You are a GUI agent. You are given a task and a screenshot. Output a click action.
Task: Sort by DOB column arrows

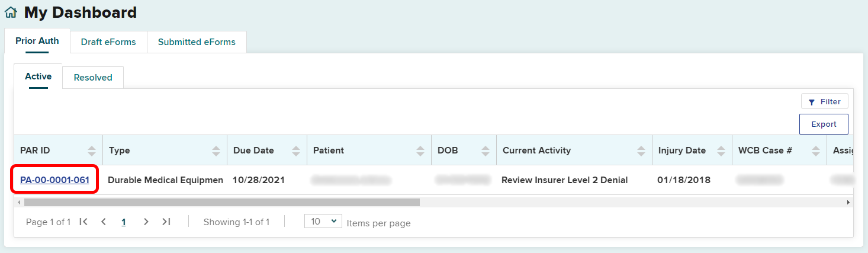point(486,150)
